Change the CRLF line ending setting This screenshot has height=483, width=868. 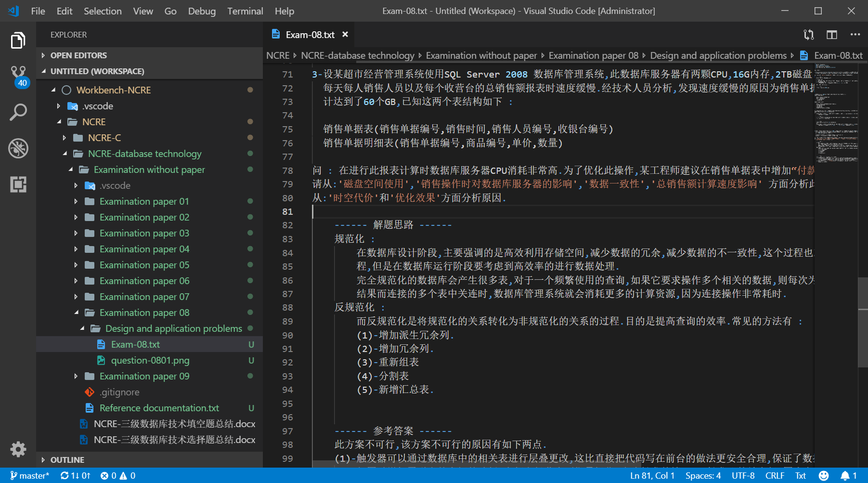(x=775, y=476)
